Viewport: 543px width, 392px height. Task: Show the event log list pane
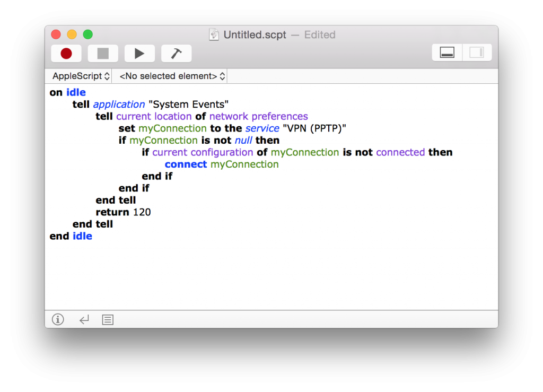[x=108, y=320]
